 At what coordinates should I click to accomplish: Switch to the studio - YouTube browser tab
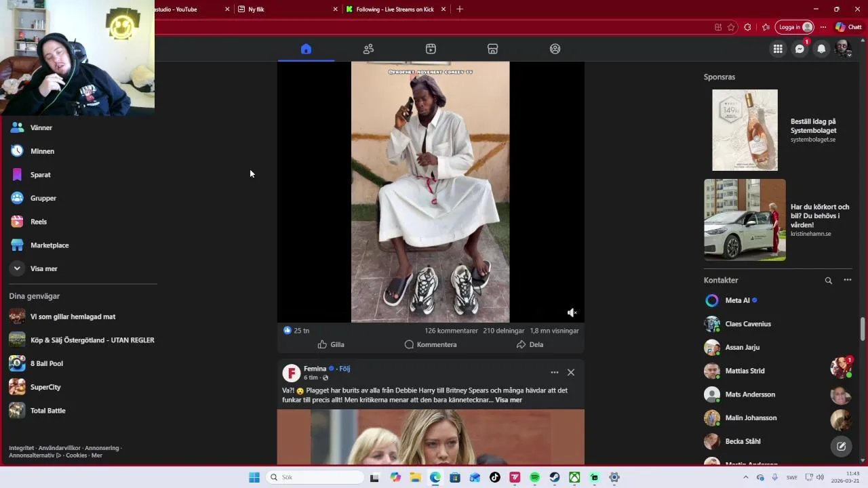point(193,9)
